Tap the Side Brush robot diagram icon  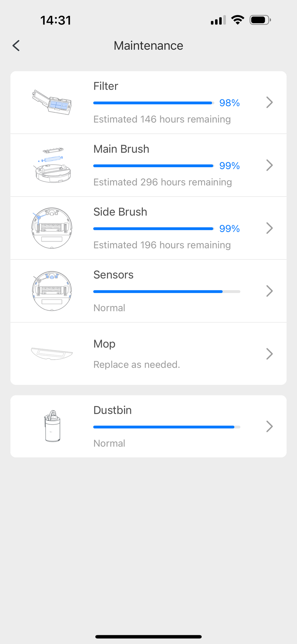click(52, 228)
